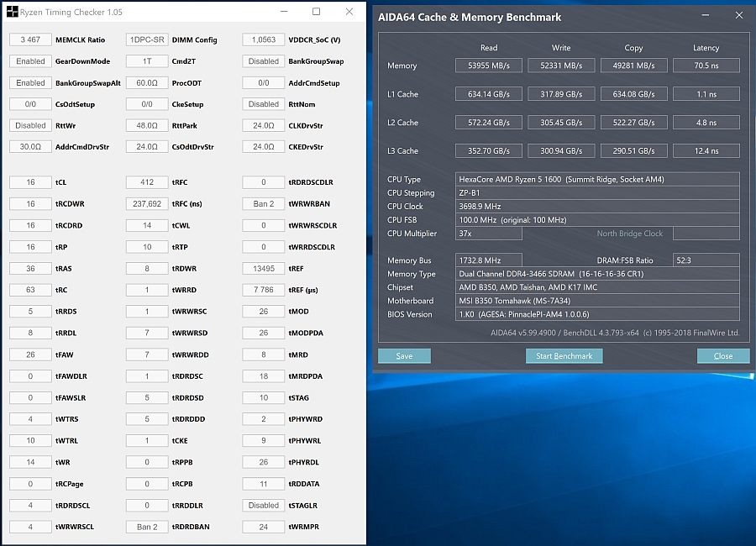Maximize the Ryzen Timing Checker window
Image resolution: width=756 pixels, height=546 pixels.
(x=317, y=12)
